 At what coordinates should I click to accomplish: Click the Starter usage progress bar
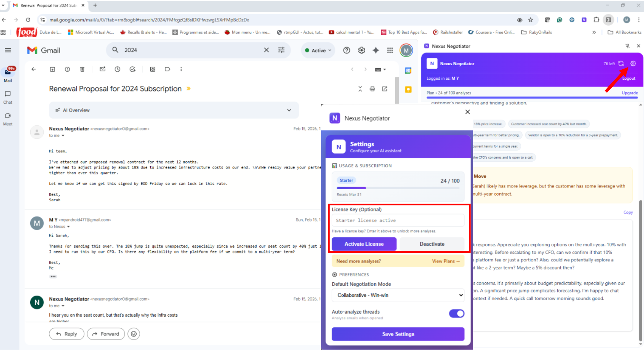(x=398, y=188)
